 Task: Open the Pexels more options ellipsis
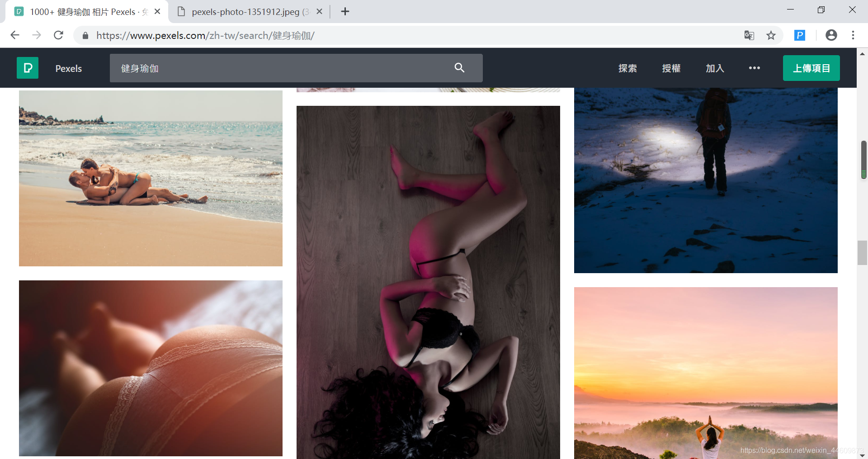[x=754, y=68]
